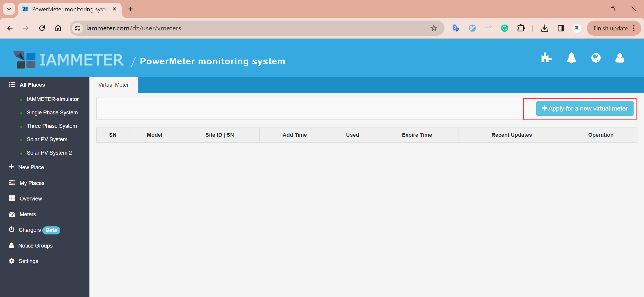Open Chrome menu three-dot button
Image resolution: width=644 pixels, height=297 pixels.
[634, 28]
